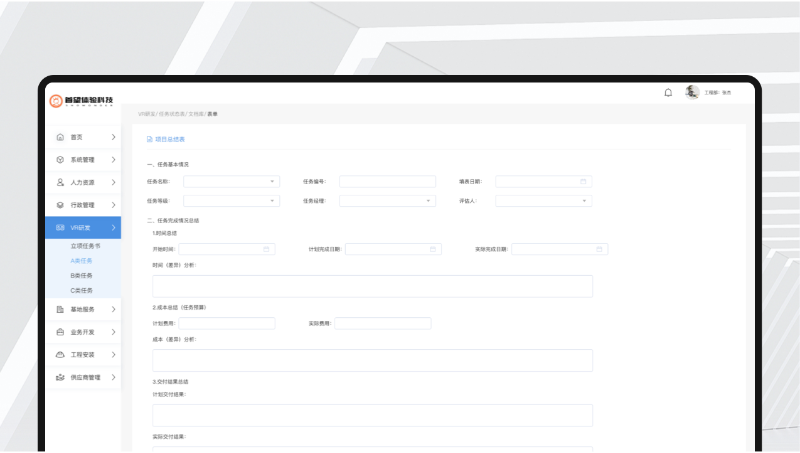
Task: Click the user avatar picture
Action: point(692,92)
